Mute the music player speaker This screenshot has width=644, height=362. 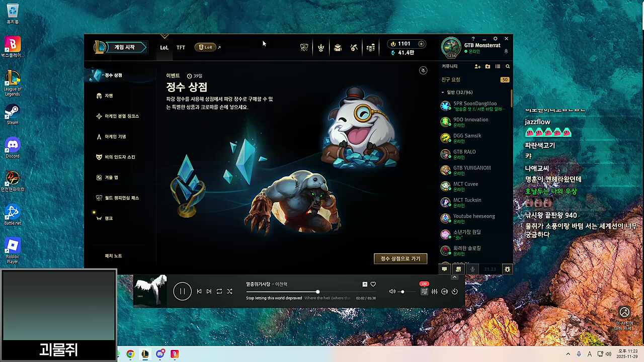click(x=392, y=292)
